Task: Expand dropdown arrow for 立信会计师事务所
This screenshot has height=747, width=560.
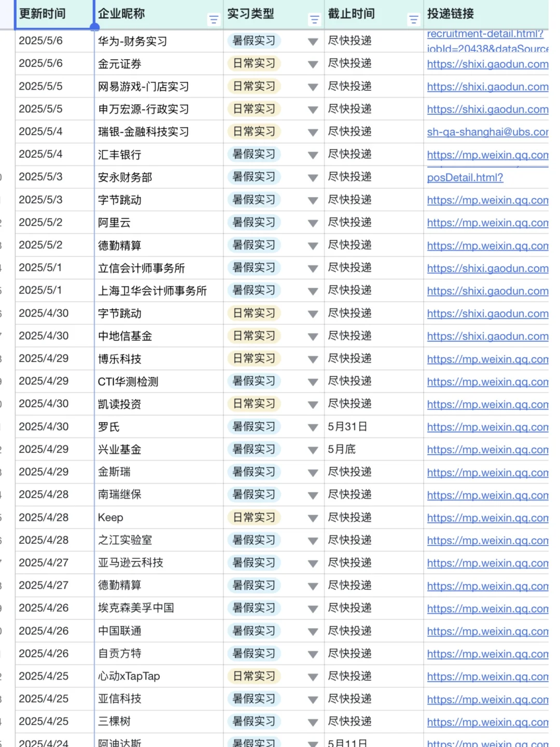Action: (313, 269)
